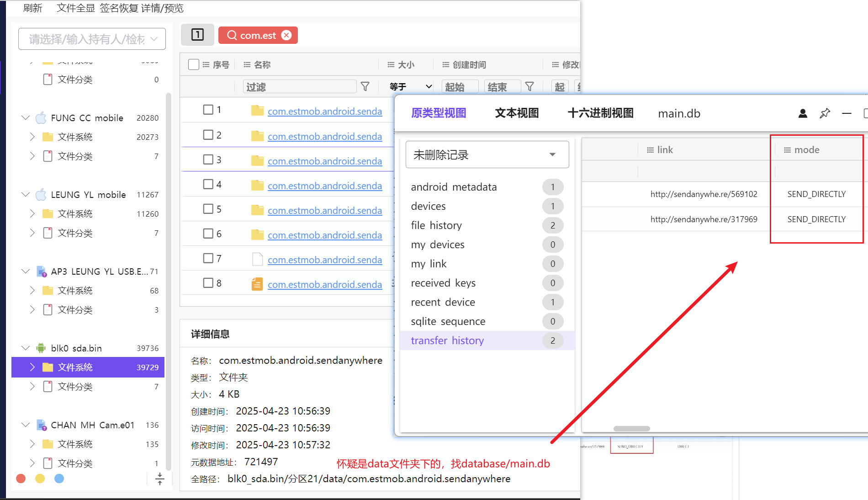868x500 pixels.
Task: Open the 未删除记录 record filter dropdown
Action: 487,155
